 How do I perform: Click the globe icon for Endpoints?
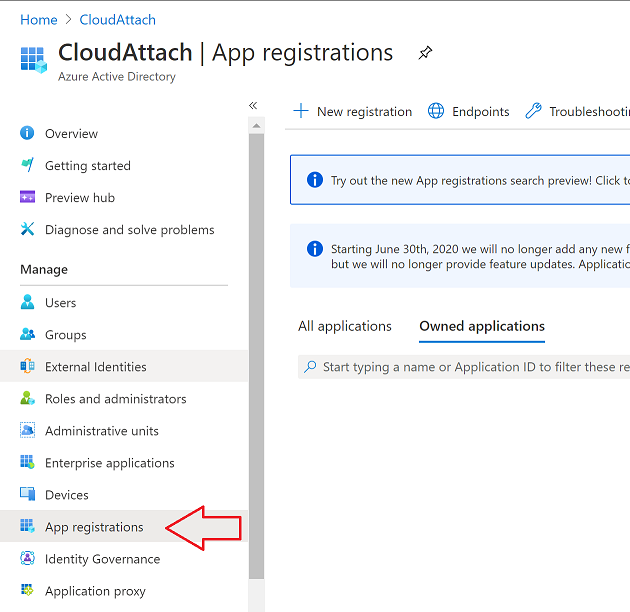point(436,111)
